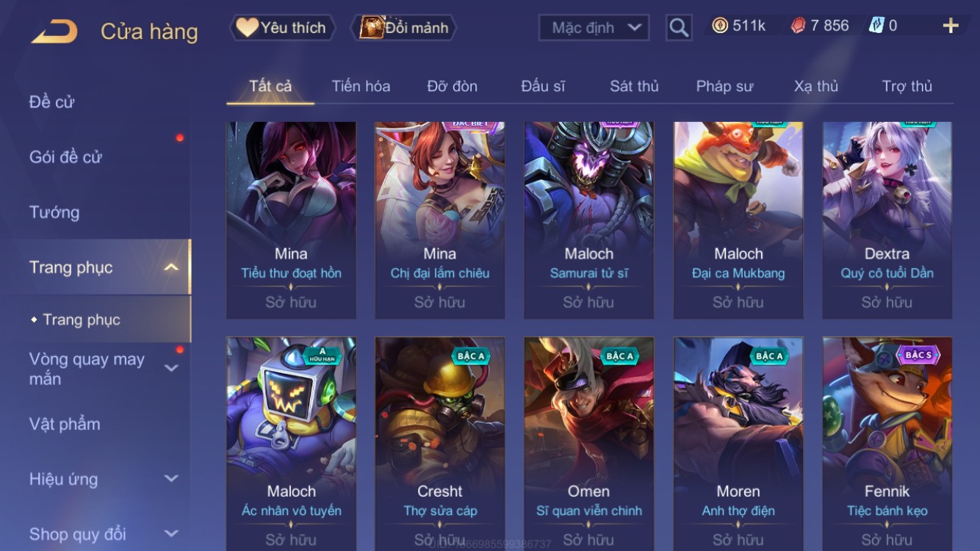
Task: Tap the gold coin icon showing 511k
Action: [720, 26]
